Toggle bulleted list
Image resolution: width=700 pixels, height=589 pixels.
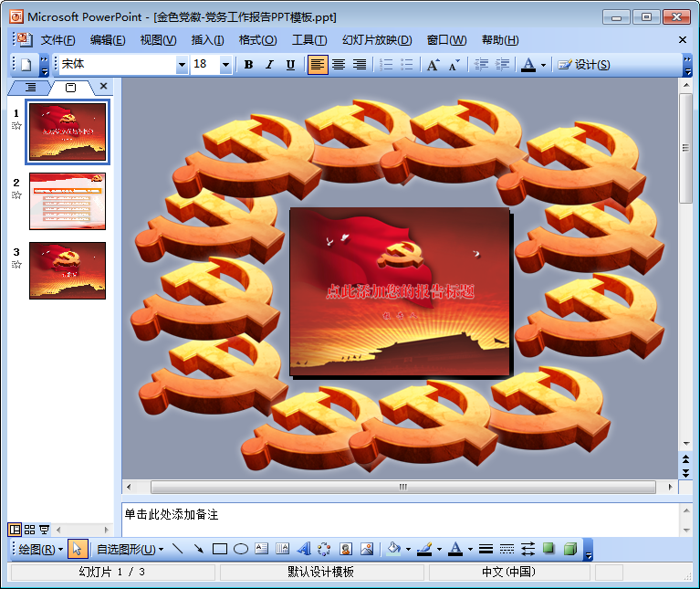(407, 65)
